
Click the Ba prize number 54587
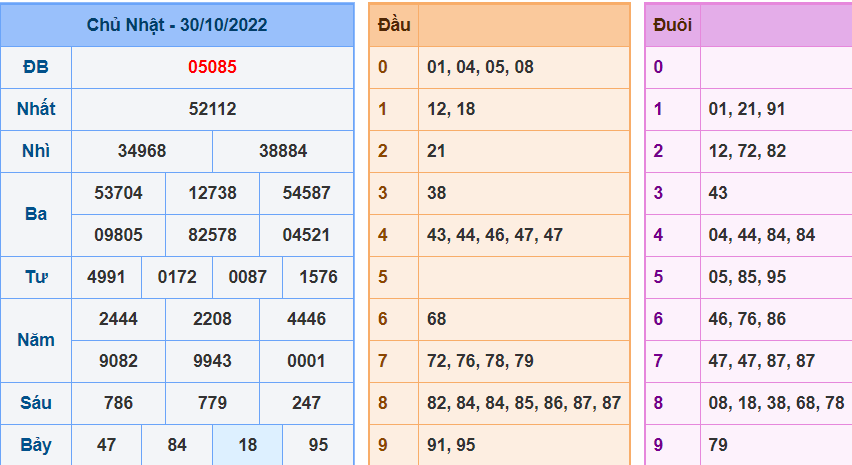point(306,193)
